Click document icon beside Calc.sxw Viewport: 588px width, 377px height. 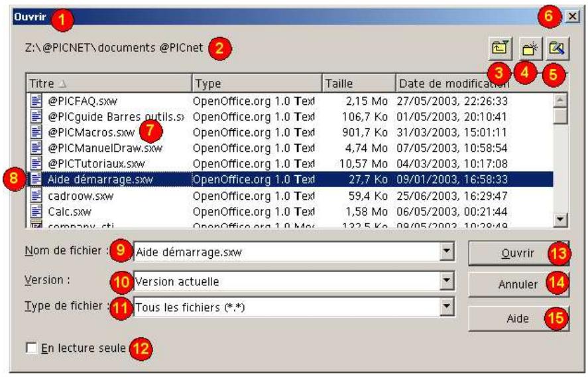pos(36,212)
